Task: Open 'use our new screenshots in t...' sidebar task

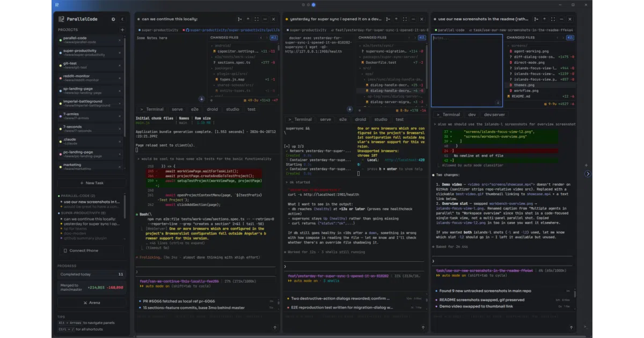Action: tap(91, 202)
